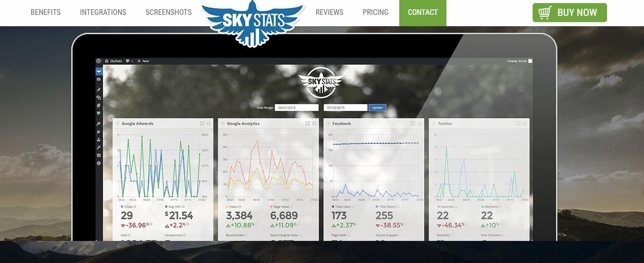Click the grid icon on Google Analytics card
This screenshot has height=263, width=644.
[307, 123]
